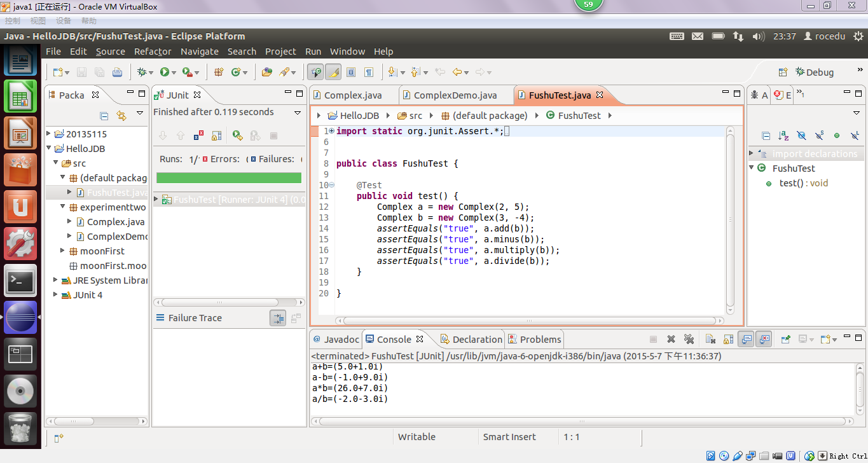Click Collapse All icon in Outline view

coord(766,135)
